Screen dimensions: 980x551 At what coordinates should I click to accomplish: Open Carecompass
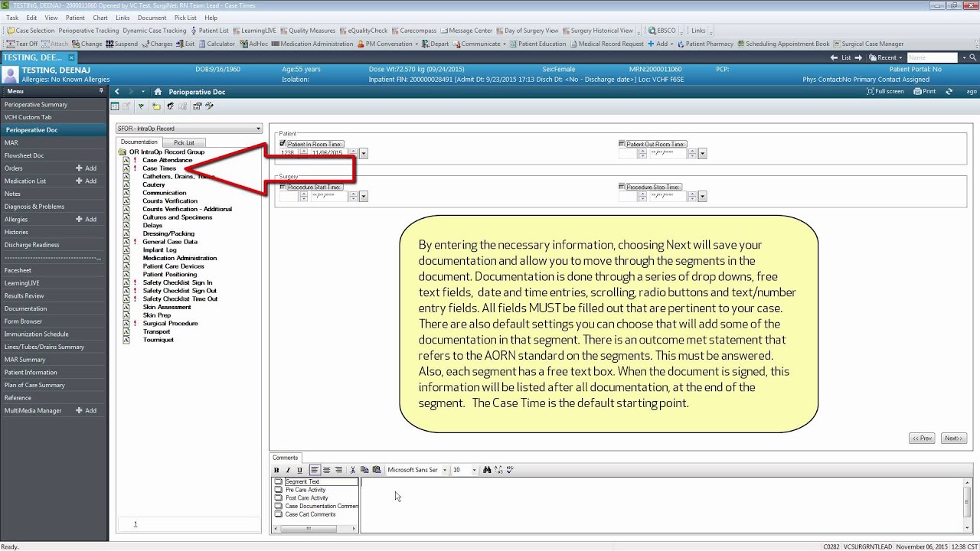coord(414,31)
